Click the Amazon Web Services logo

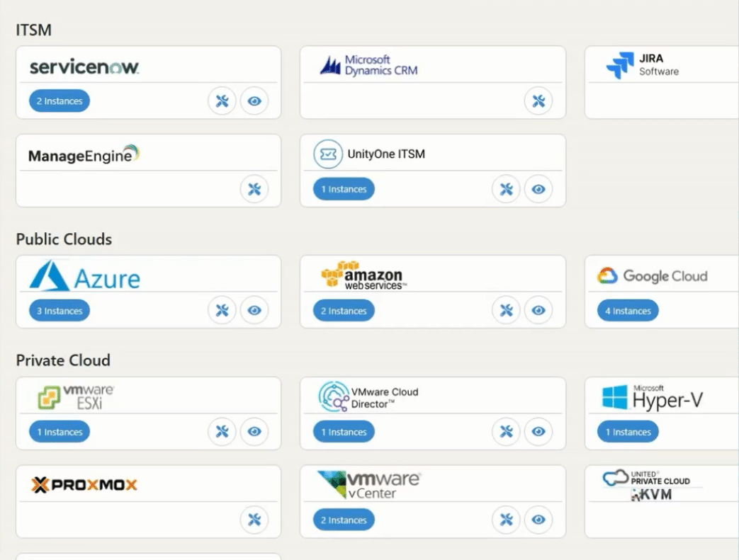[x=364, y=275]
